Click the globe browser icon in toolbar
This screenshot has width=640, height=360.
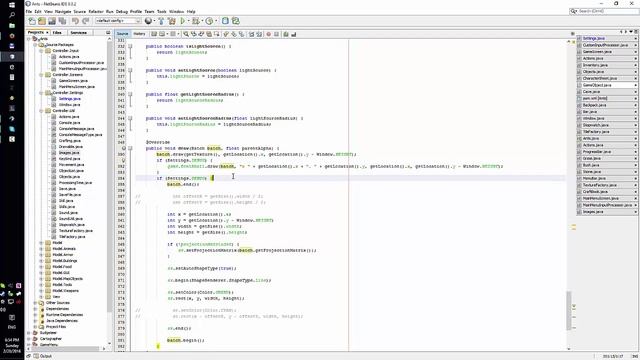[148, 21]
